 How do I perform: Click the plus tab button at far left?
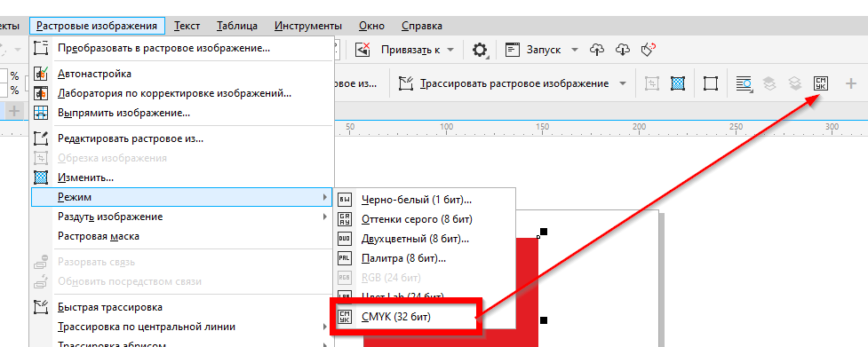(x=13, y=111)
